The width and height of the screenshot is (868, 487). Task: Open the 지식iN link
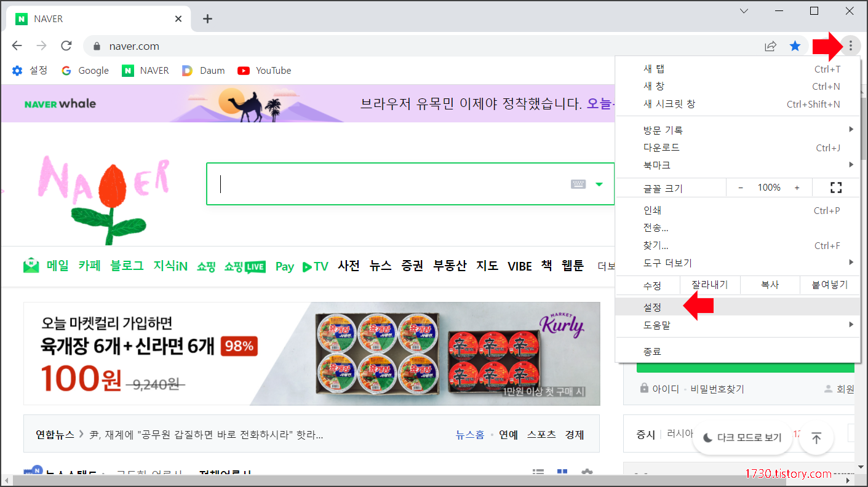coord(170,266)
